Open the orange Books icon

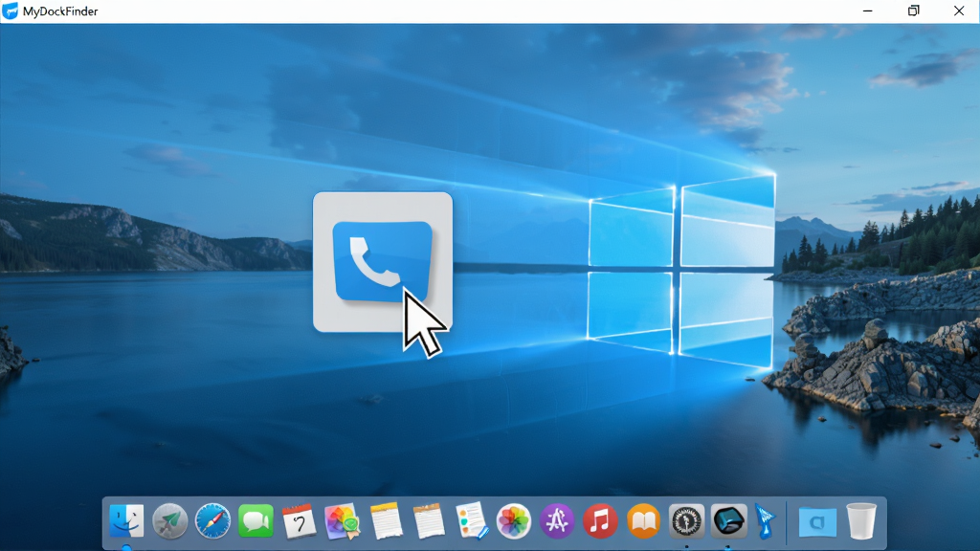pos(643,520)
